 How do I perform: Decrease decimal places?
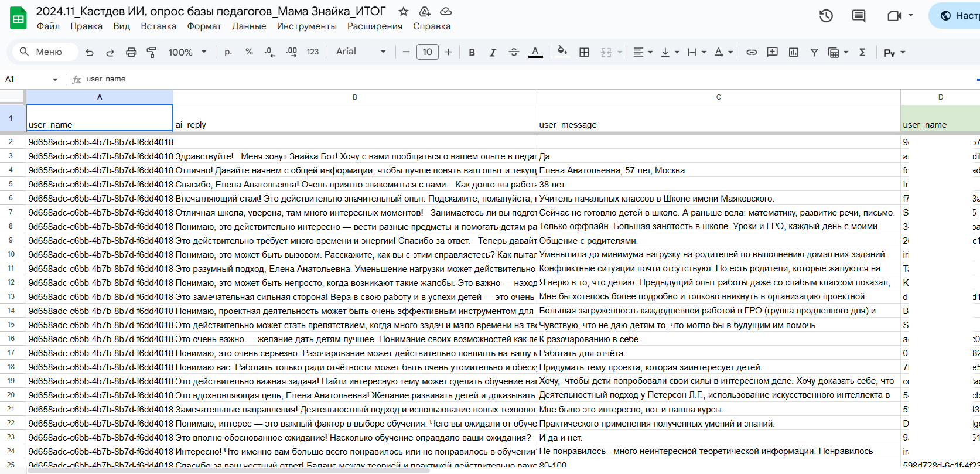pyautogui.click(x=269, y=52)
